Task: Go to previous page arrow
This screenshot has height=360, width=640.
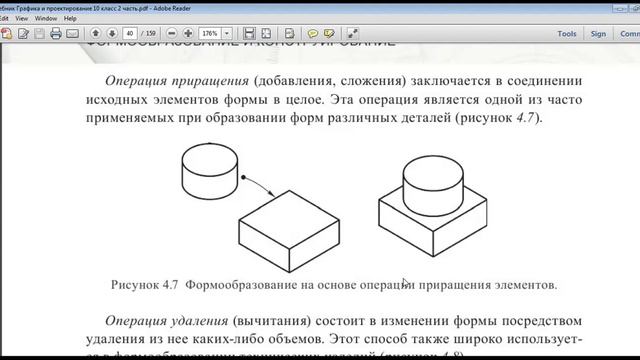Action: [x=96, y=33]
